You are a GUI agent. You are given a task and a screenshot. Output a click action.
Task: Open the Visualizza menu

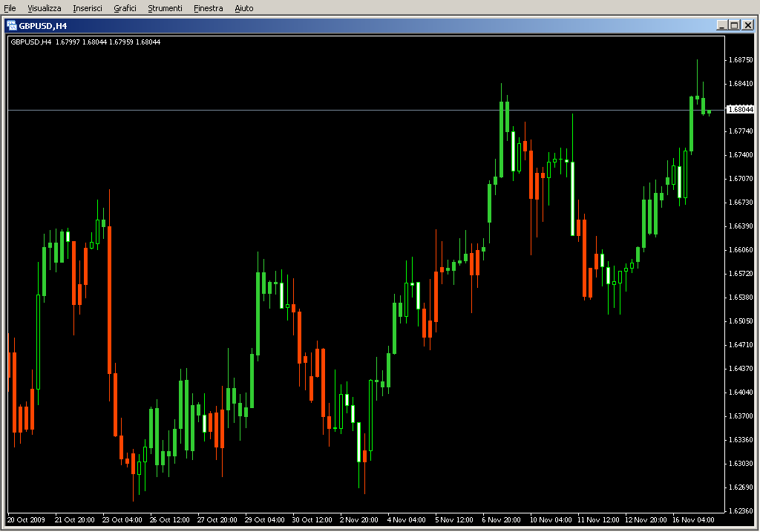[x=44, y=8]
